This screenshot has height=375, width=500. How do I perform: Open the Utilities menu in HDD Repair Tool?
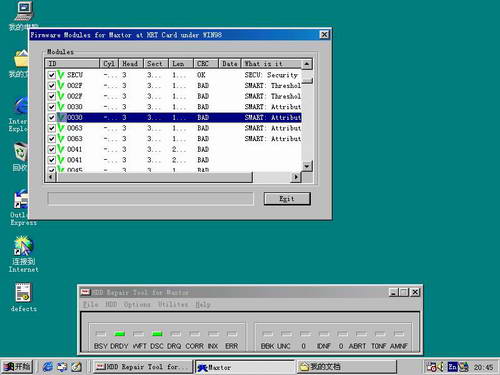pyautogui.click(x=173, y=304)
